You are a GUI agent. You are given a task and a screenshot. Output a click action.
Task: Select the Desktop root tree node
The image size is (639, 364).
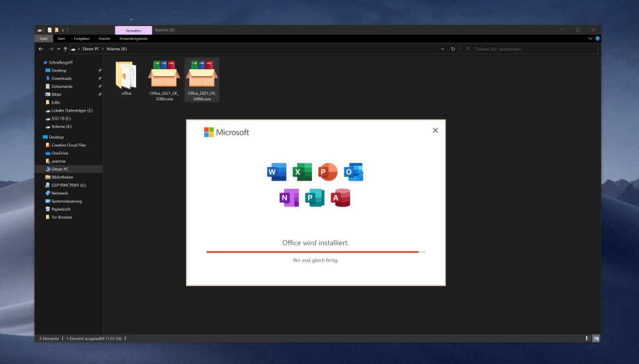pos(56,137)
